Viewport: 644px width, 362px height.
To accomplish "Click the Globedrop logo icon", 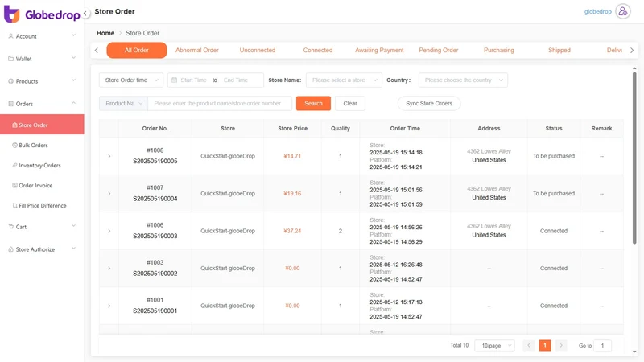I will pyautogui.click(x=11, y=14).
